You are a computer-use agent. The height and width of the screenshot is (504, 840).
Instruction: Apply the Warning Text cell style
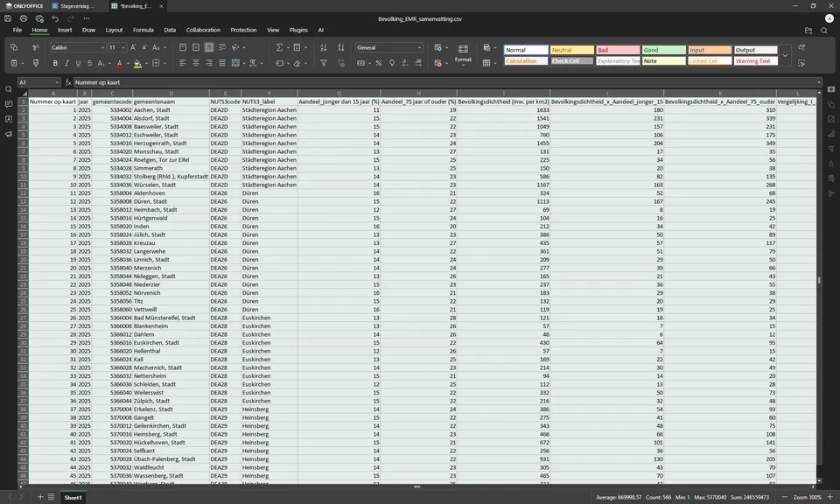click(755, 61)
